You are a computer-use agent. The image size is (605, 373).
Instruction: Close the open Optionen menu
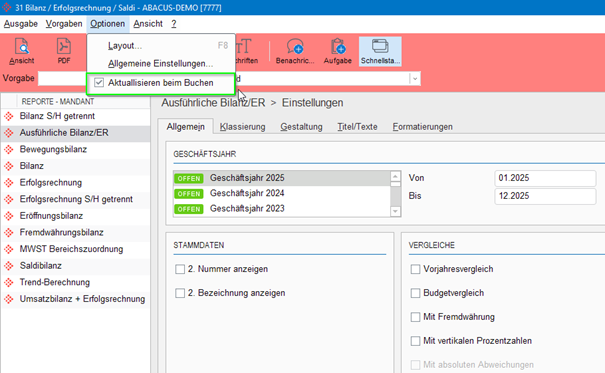click(108, 24)
